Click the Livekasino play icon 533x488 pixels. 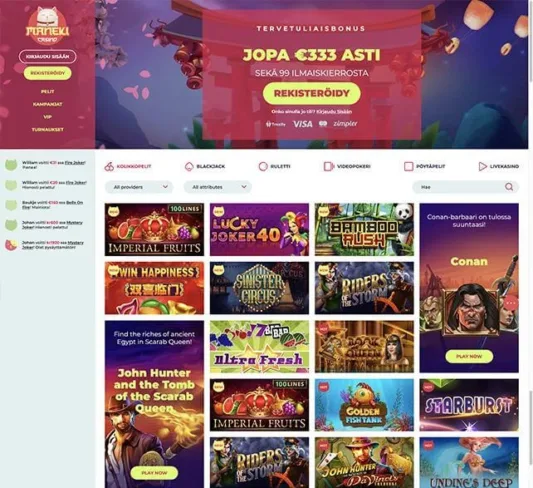(482, 167)
